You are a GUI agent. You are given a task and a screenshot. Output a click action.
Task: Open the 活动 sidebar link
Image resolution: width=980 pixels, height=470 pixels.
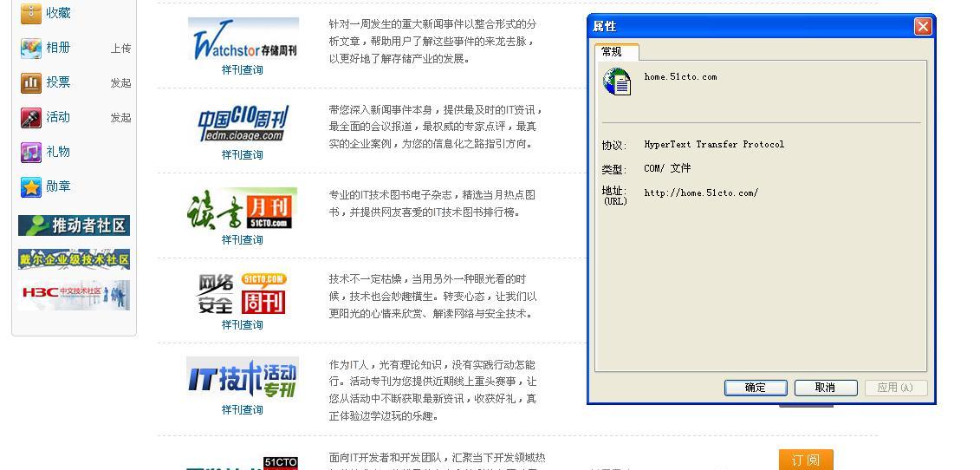click(x=58, y=117)
